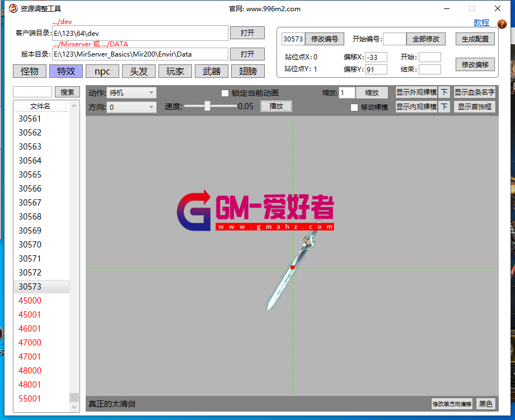This screenshot has width=515, height=420.
Task: Enable the 锁定当前动画 checkbox
Action: click(225, 93)
